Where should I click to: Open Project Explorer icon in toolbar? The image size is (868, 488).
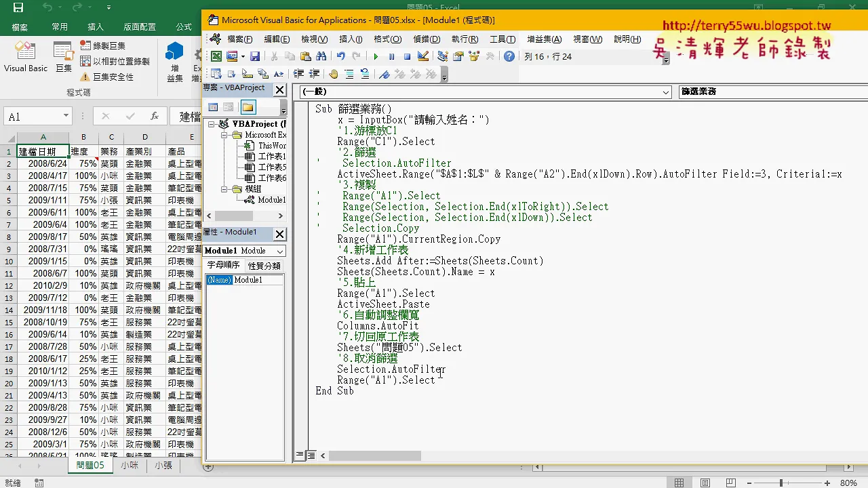point(442,57)
